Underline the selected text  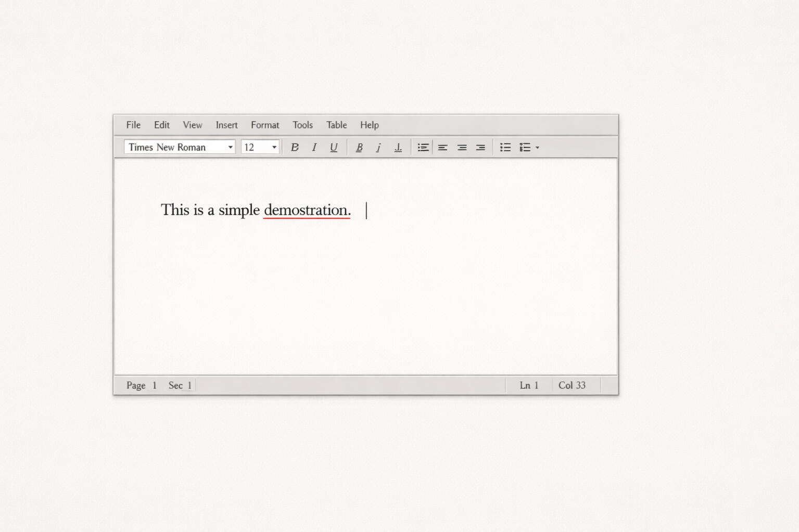tap(334, 147)
